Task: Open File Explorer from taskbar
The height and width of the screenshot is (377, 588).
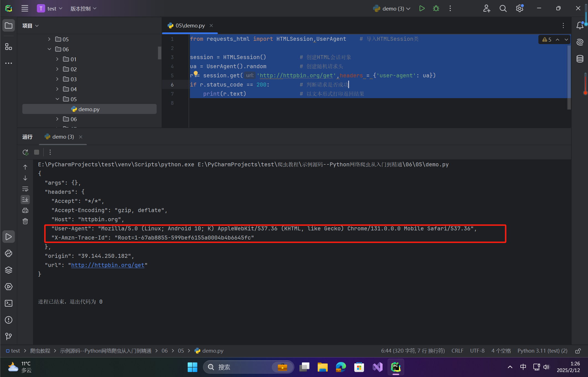Action: click(x=322, y=367)
